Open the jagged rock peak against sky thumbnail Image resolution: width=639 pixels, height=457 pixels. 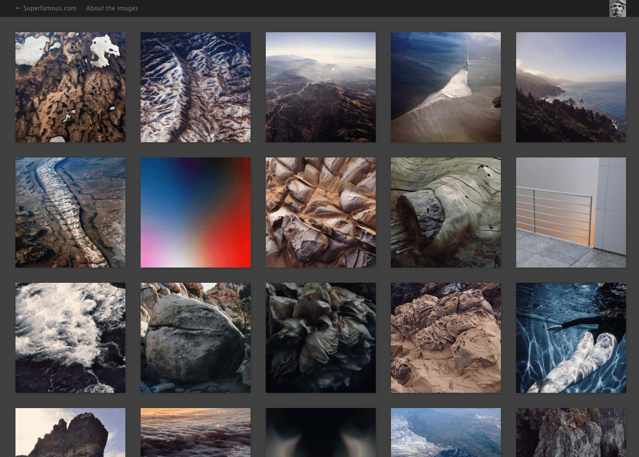(71, 432)
